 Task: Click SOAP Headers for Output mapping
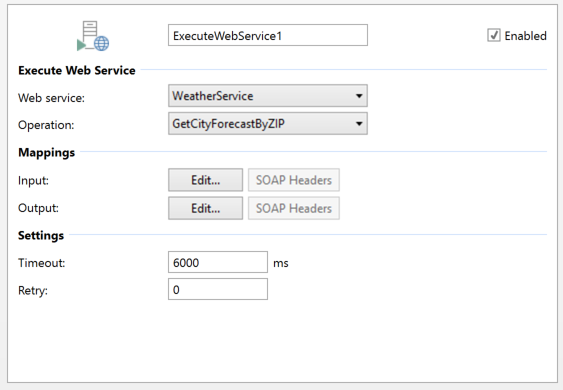(294, 208)
